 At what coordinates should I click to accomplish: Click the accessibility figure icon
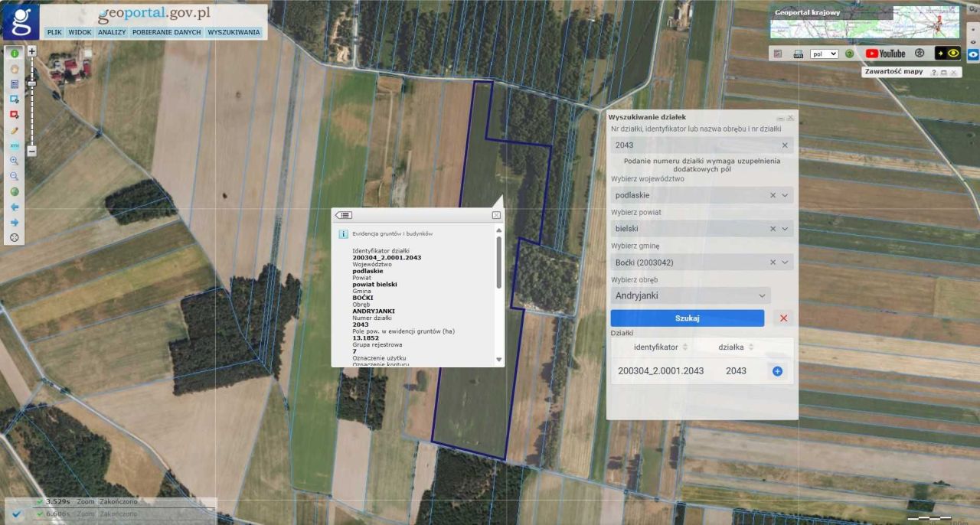920,54
